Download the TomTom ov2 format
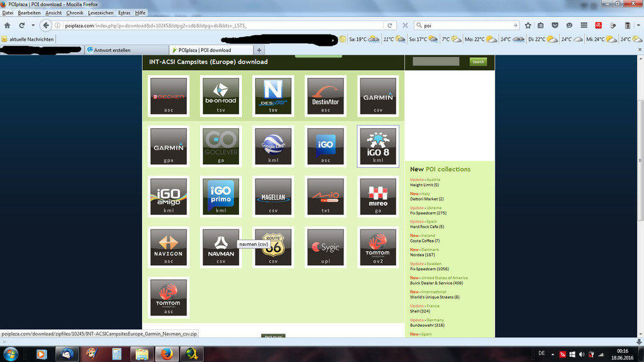This screenshot has width=644, height=362. (x=378, y=247)
